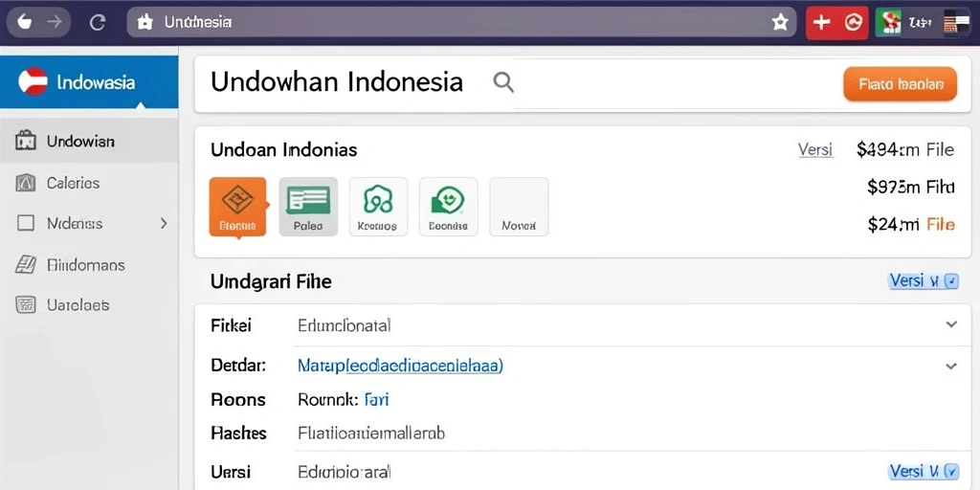Image resolution: width=980 pixels, height=490 pixels.
Task: Click the rightmost browser toolbar grid icon
Action: point(956,23)
